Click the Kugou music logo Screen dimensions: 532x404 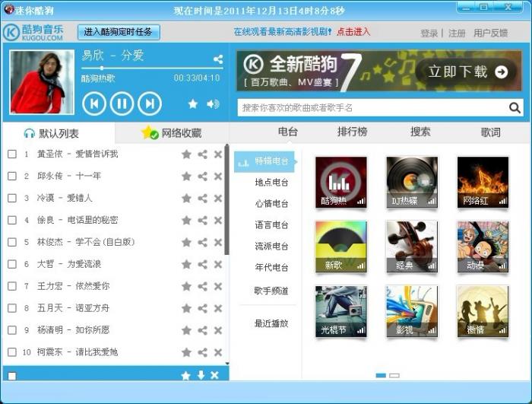point(33,32)
